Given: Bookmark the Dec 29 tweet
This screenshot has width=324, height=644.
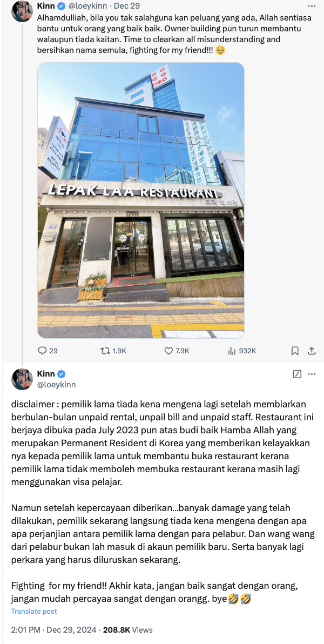Looking at the screenshot, I should pyautogui.click(x=295, y=351).
